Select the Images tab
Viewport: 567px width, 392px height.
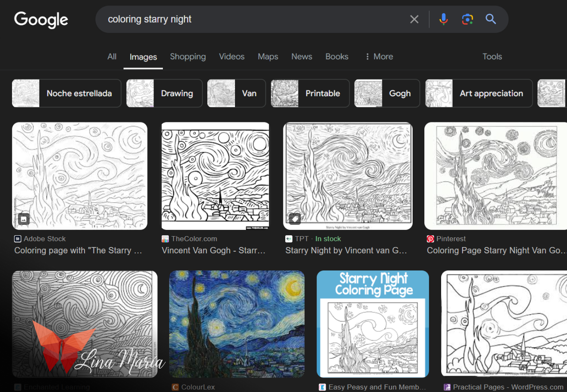143,57
